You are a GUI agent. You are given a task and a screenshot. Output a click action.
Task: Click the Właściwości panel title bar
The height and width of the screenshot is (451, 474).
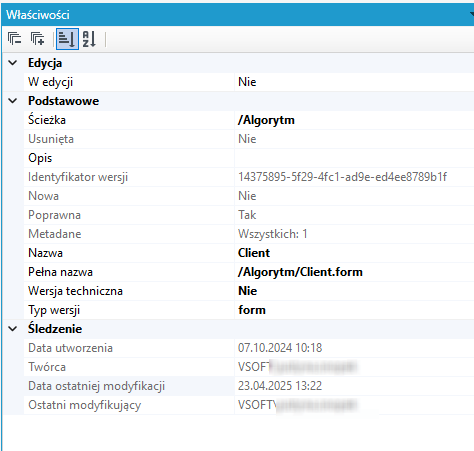coord(238,15)
